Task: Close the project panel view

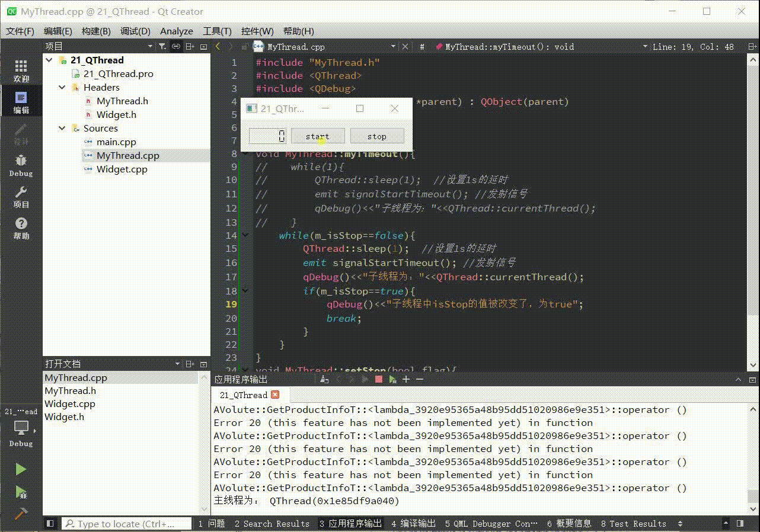Action: click(204, 46)
